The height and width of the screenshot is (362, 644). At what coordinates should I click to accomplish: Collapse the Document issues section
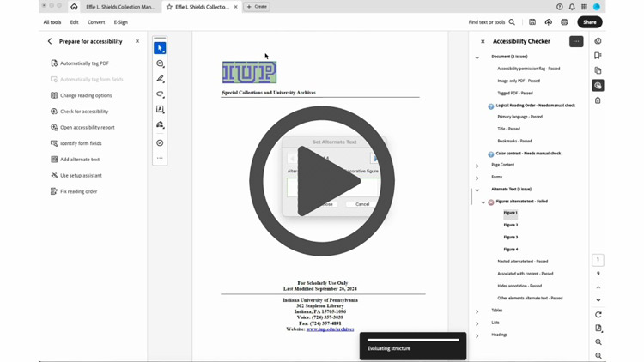pos(477,57)
